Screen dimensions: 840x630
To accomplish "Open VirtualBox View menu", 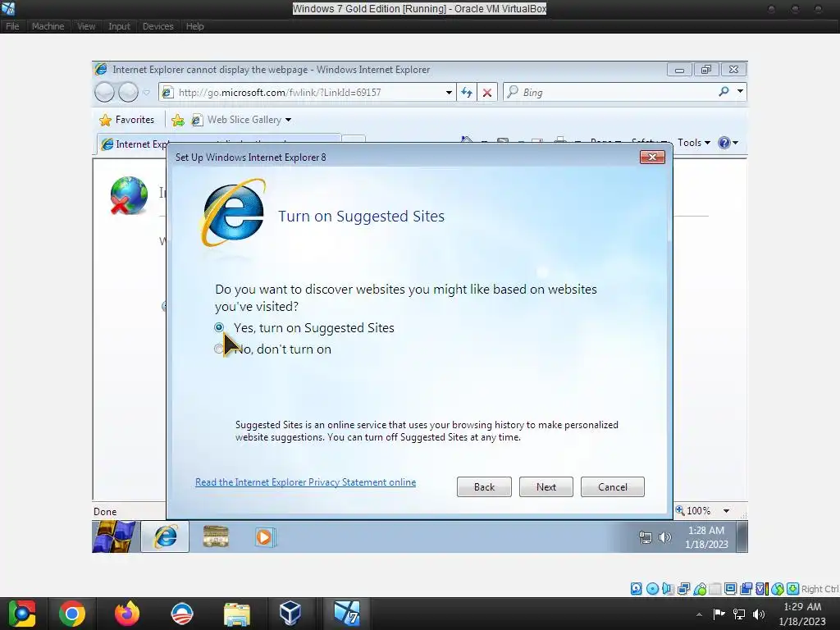I will click(x=85, y=26).
